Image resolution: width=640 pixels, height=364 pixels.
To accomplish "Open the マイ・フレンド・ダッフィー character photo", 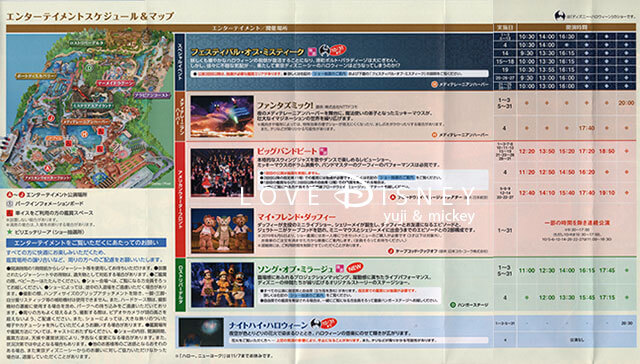I will click(x=222, y=230).
